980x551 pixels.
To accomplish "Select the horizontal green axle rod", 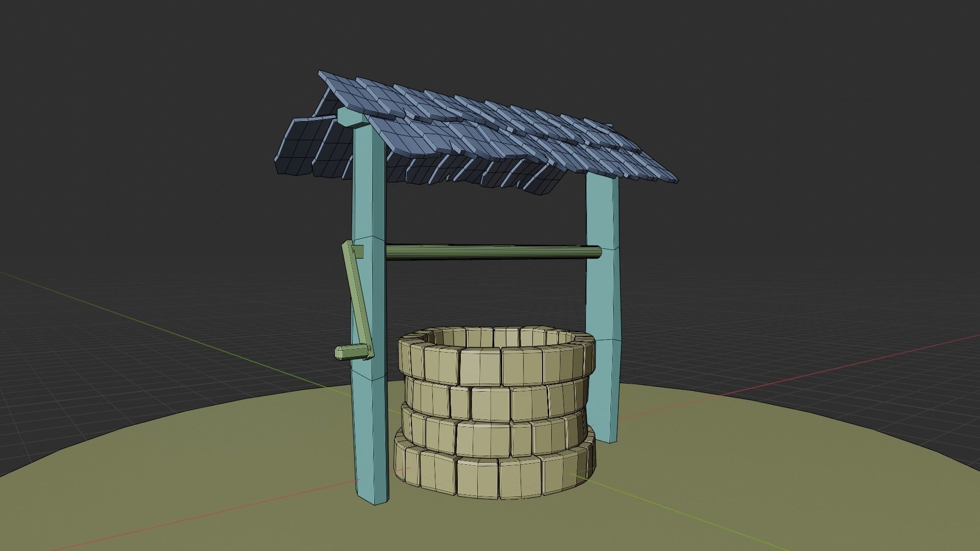I will (493, 253).
